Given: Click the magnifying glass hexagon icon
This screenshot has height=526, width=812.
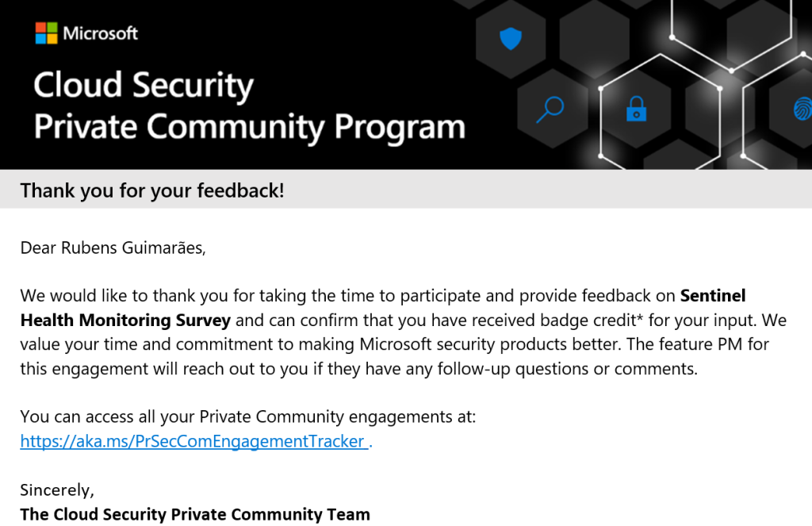Looking at the screenshot, I should pyautogui.click(x=549, y=109).
